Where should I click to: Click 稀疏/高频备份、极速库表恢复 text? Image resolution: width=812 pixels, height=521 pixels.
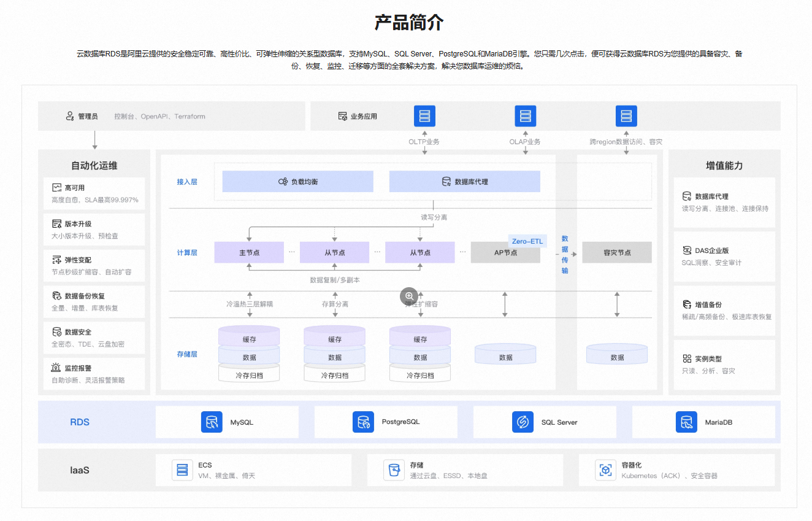(x=727, y=317)
